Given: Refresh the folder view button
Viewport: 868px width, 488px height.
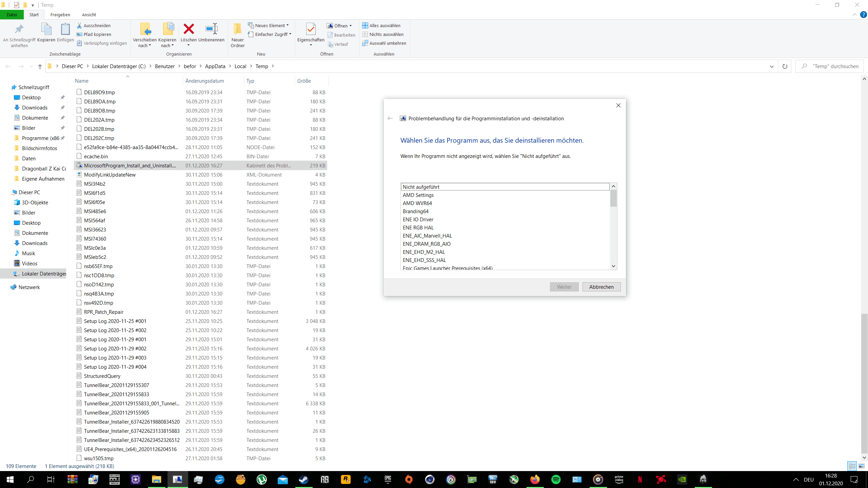Looking at the screenshot, I should [785, 66].
